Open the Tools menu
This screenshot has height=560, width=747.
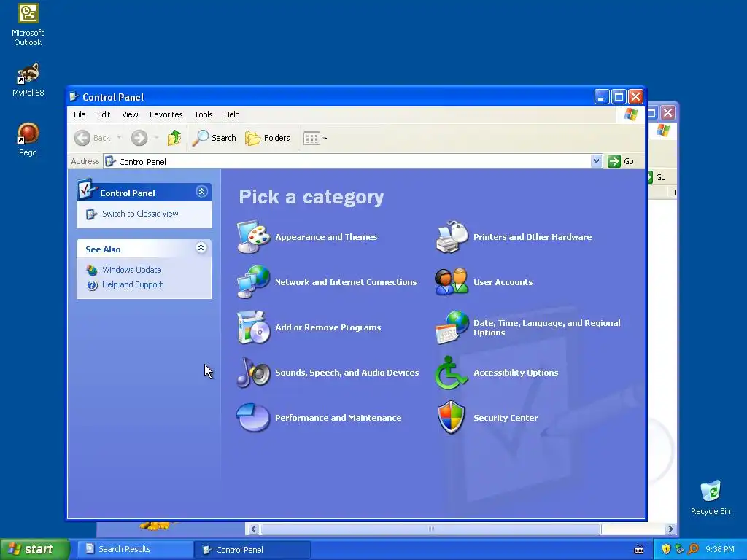point(204,114)
